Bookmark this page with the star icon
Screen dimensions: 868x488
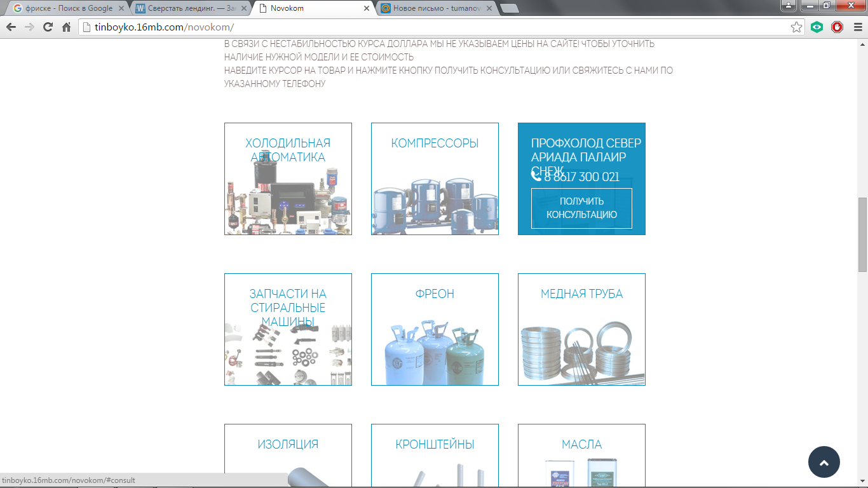[x=796, y=27]
